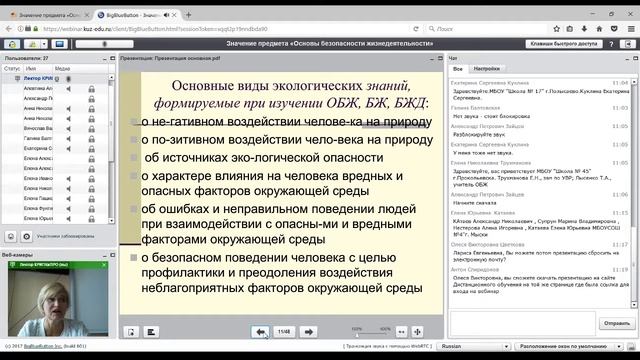Open a new browser tab with plus

click(188, 15)
